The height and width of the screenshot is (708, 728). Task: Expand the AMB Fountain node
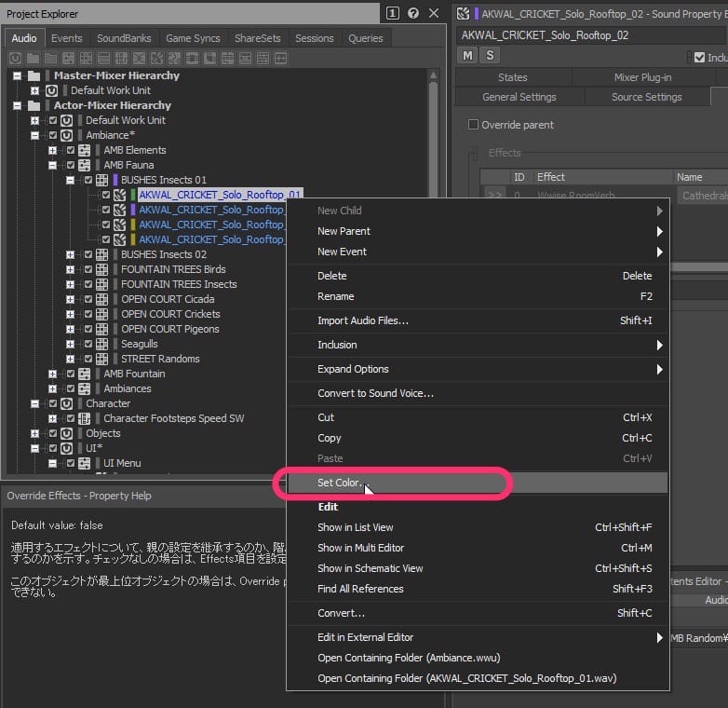point(52,374)
